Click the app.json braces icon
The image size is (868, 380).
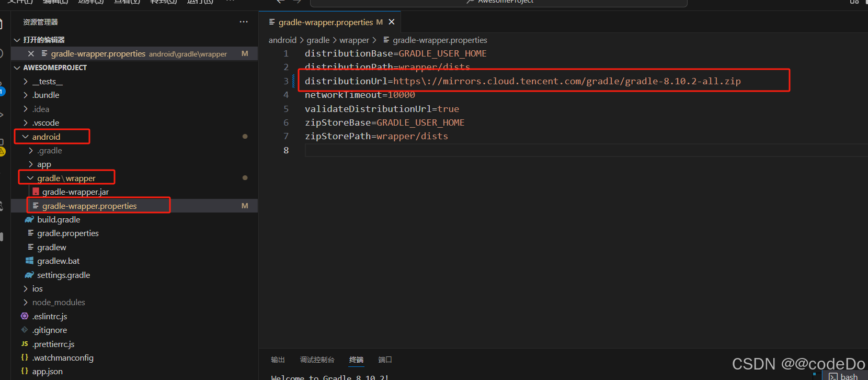tap(25, 371)
